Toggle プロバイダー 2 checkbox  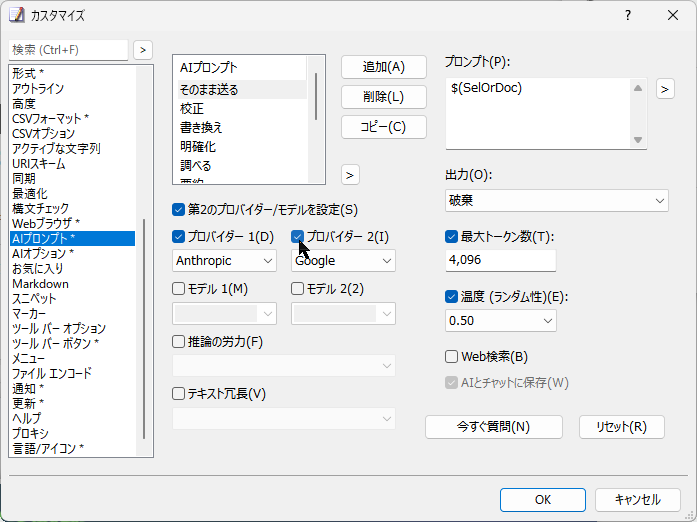click(297, 237)
